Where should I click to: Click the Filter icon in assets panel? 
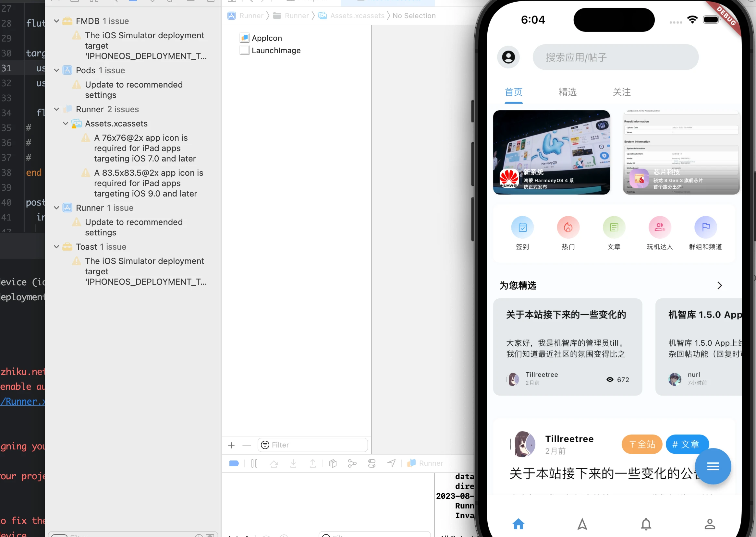pos(265,445)
